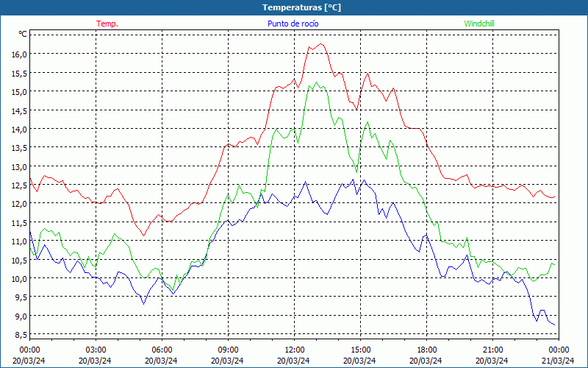588x368 pixels.
Task: Click the 9,5 y-axis value
Action: tap(21, 297)
